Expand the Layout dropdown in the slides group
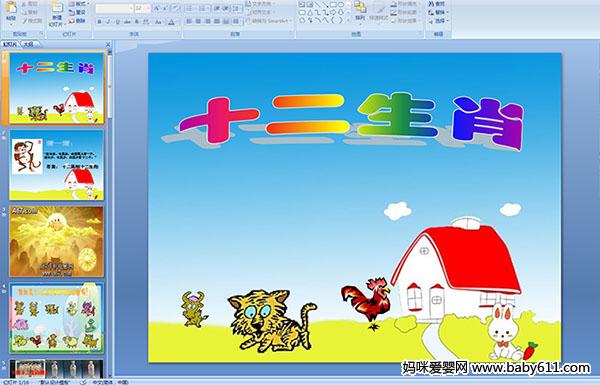Viewport: 600px width, 385px height. click(x=78, y=4)
